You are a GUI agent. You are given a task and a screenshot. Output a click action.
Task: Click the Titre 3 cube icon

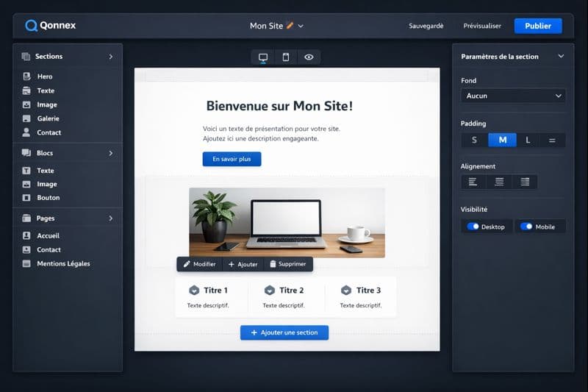pos(346,290)
